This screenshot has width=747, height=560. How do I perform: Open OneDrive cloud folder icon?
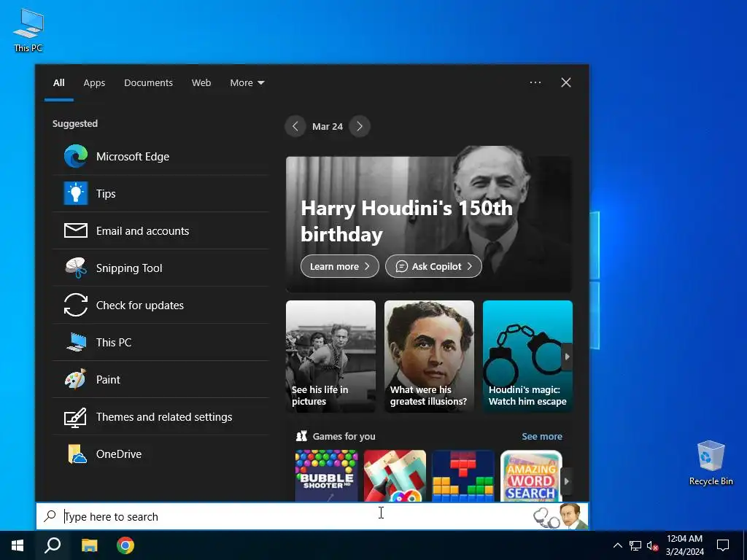77,454
